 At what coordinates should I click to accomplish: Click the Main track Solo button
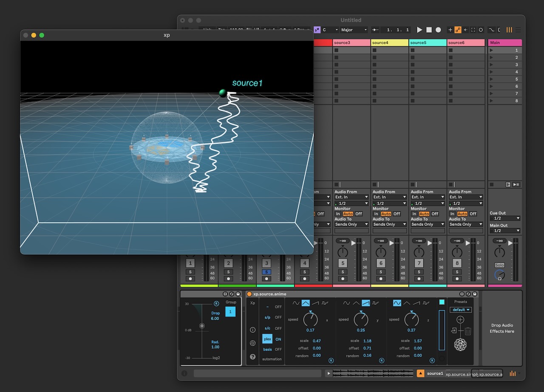coord(499,265)
